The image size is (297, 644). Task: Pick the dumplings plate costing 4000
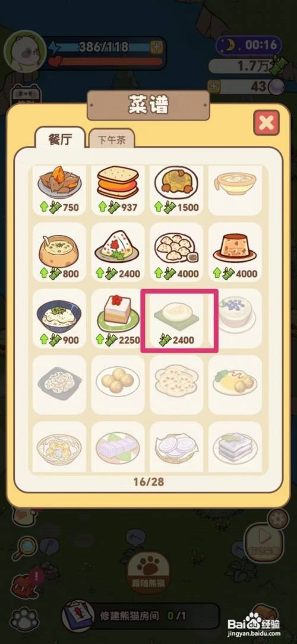click(x=176, y=252)
